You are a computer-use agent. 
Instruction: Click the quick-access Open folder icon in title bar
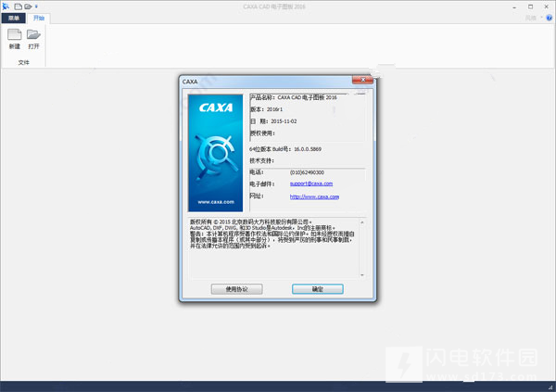tap(28, 6)
